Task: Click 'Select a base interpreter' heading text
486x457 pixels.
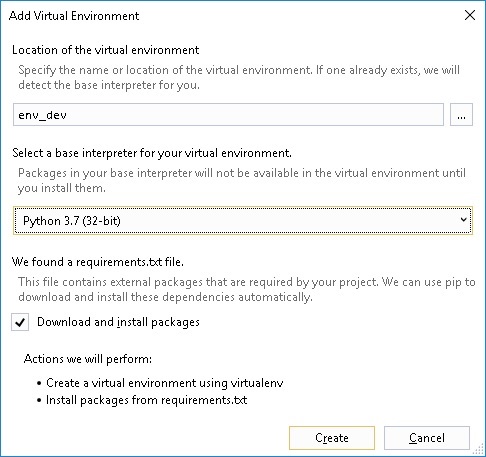Action: tap(152, 153)
